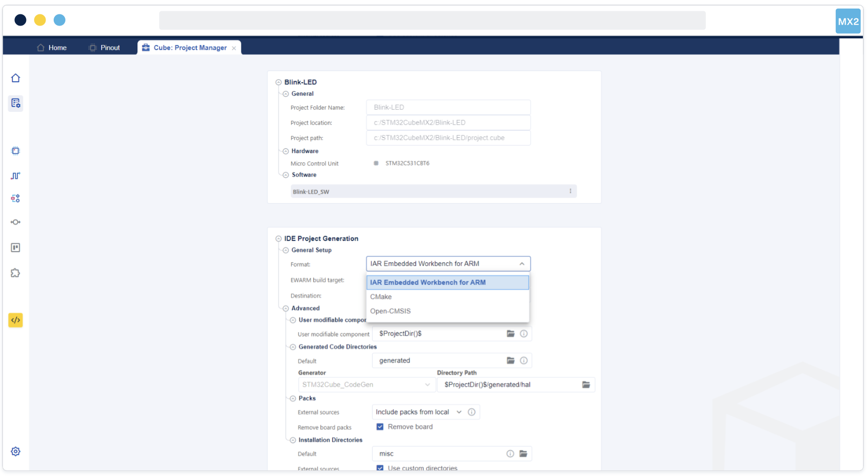Viewport: 868px width, 476px height.
Task: Uncheck the Remove board checkbox
Action: coord(380,427)
